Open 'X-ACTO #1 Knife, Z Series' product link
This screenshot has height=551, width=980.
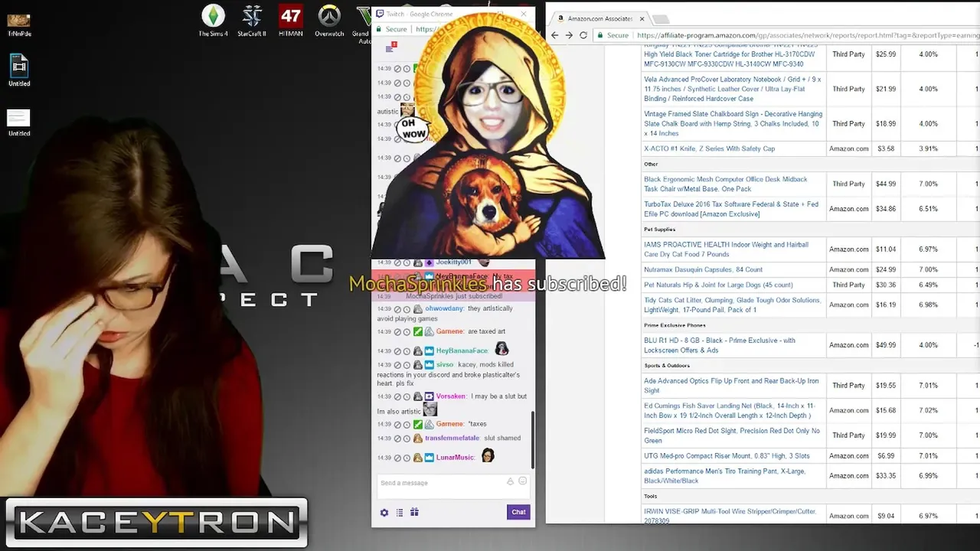point(709,148)
